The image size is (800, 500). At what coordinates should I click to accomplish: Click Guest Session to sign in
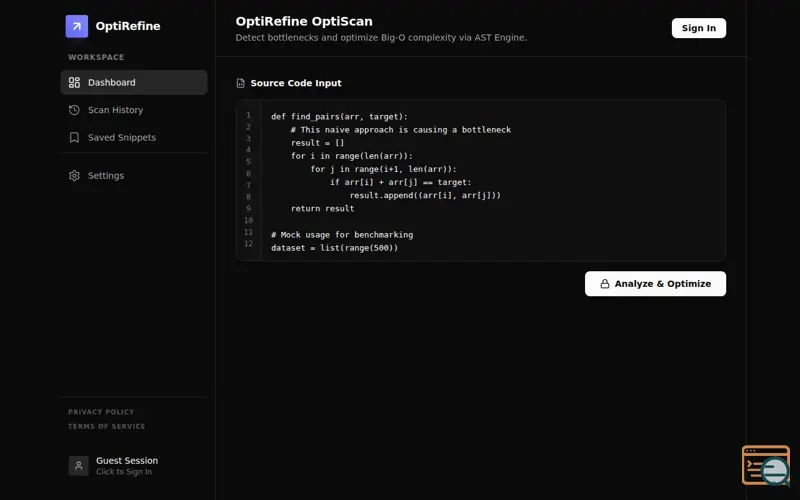(x=134, y=465)
